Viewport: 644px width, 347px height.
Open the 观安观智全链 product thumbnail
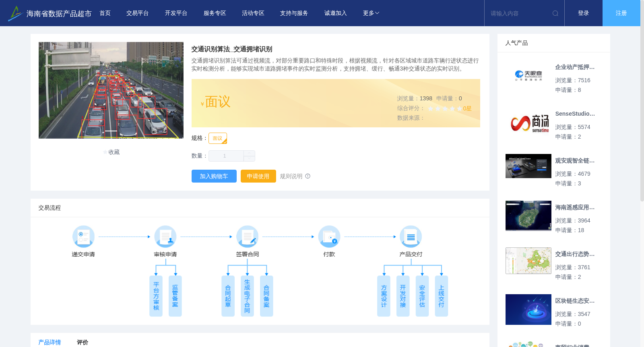coord(528,166)
